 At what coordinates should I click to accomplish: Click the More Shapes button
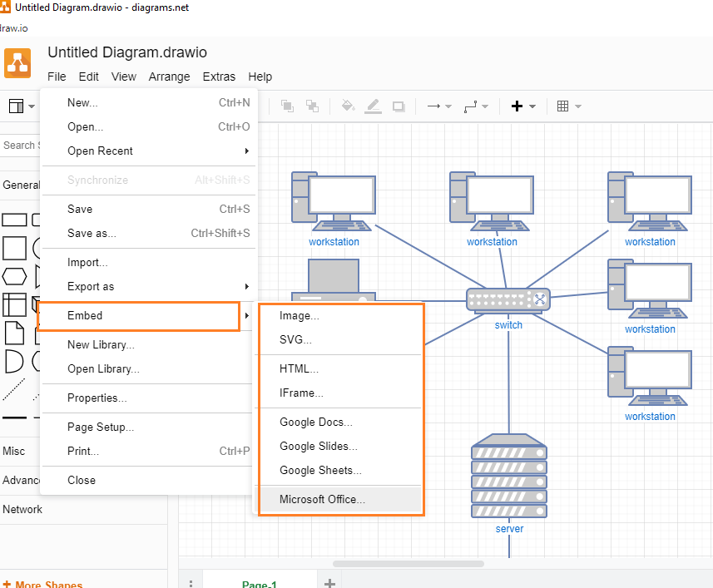click(43, 584)
